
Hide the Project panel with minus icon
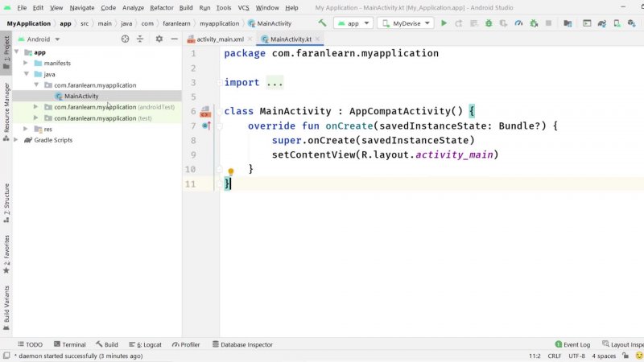(x=174, y=39)
